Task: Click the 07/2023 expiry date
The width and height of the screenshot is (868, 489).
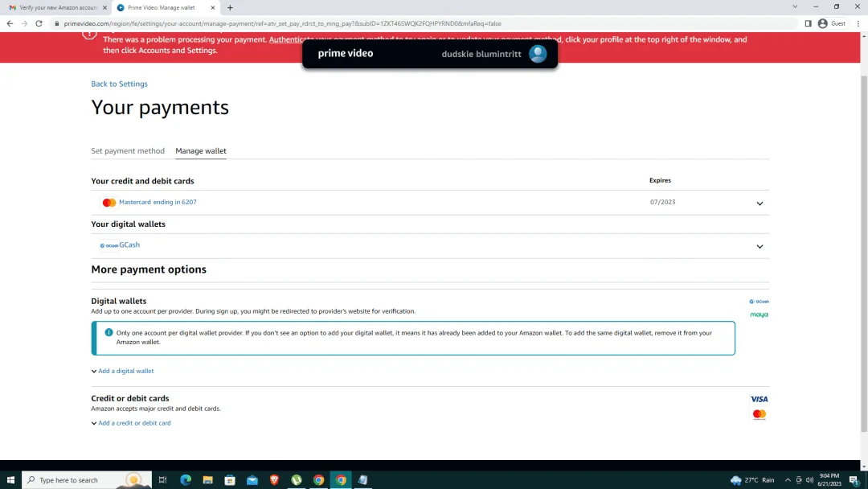Action: pos(662,202)
